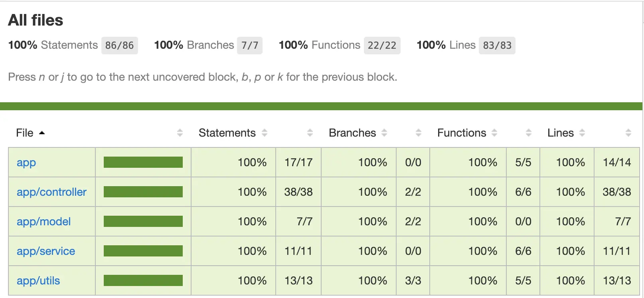This screenshot has width=644, height=298.
Task: Sort by Statements percentage icon
Action: [x=265, y=133]
